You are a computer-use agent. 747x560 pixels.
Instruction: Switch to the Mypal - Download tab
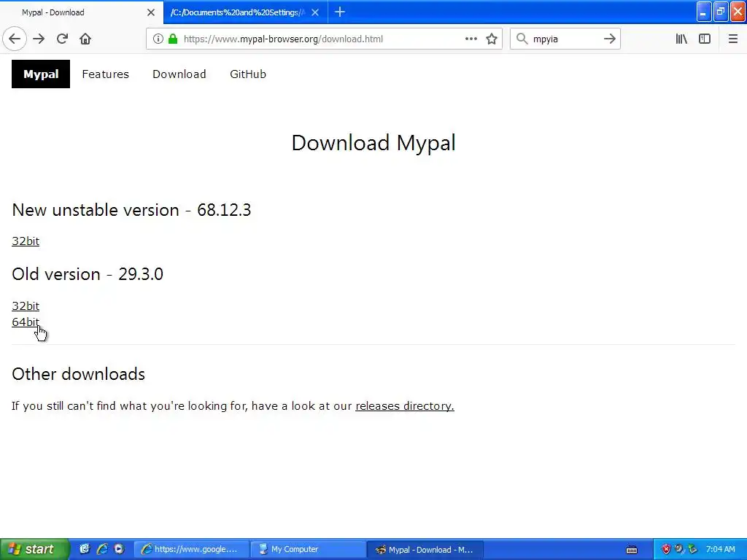pyautogui.click(x=82, y=12)
